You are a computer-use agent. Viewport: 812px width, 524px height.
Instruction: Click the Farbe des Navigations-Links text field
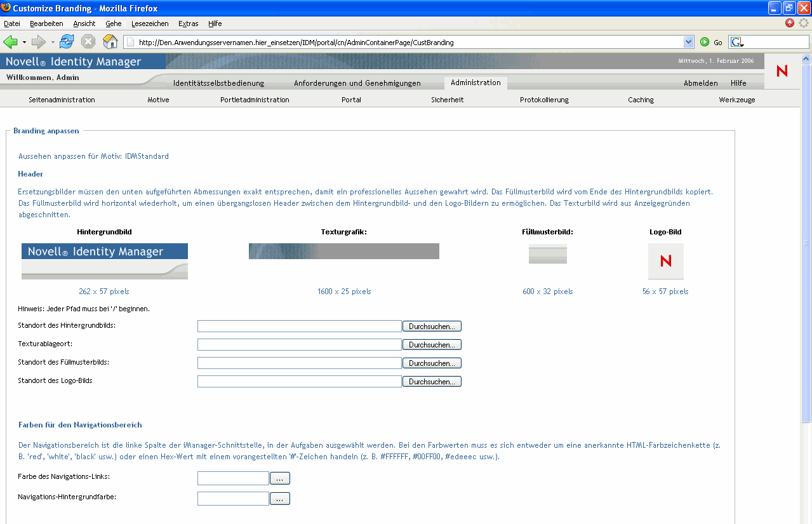[x=233, y=478]
